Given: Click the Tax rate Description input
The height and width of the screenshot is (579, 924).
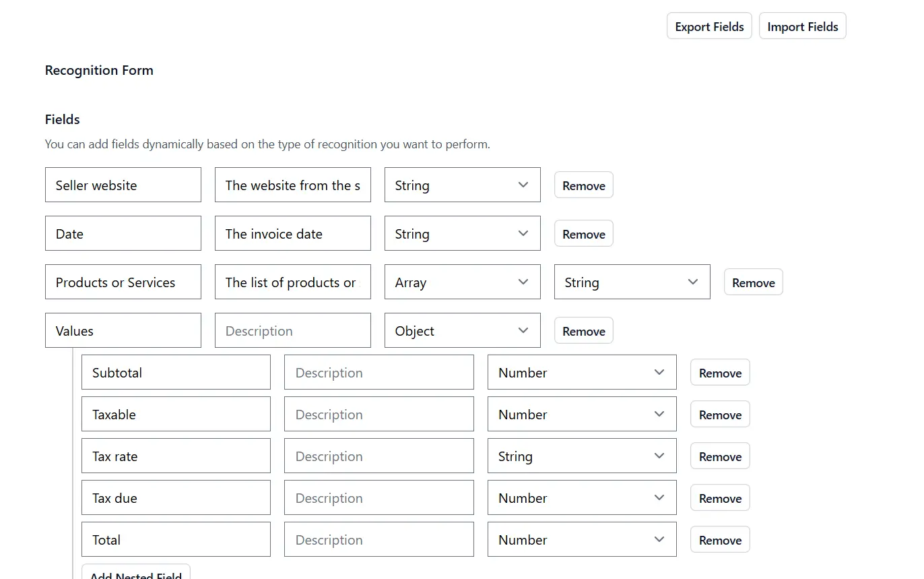Looking at the screenshot, I should 378,456.
